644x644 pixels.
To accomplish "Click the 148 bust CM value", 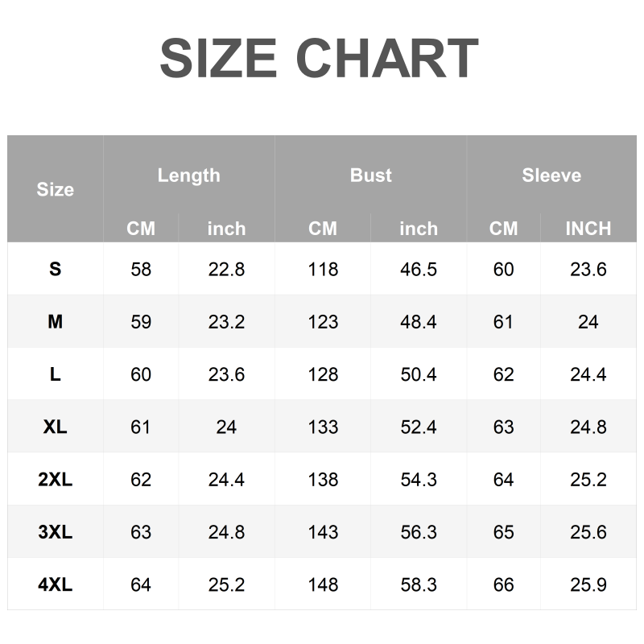I will (x=323, y=585).
